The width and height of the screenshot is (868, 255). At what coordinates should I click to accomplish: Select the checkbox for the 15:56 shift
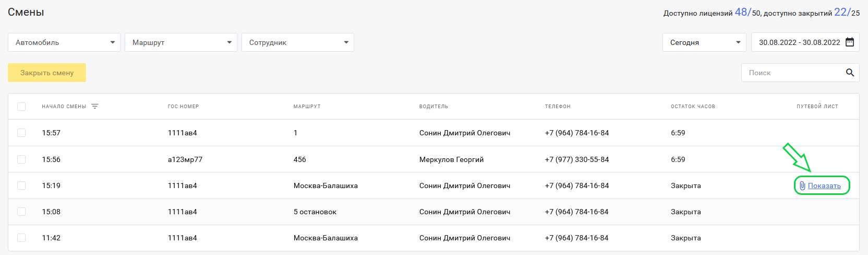21,159
